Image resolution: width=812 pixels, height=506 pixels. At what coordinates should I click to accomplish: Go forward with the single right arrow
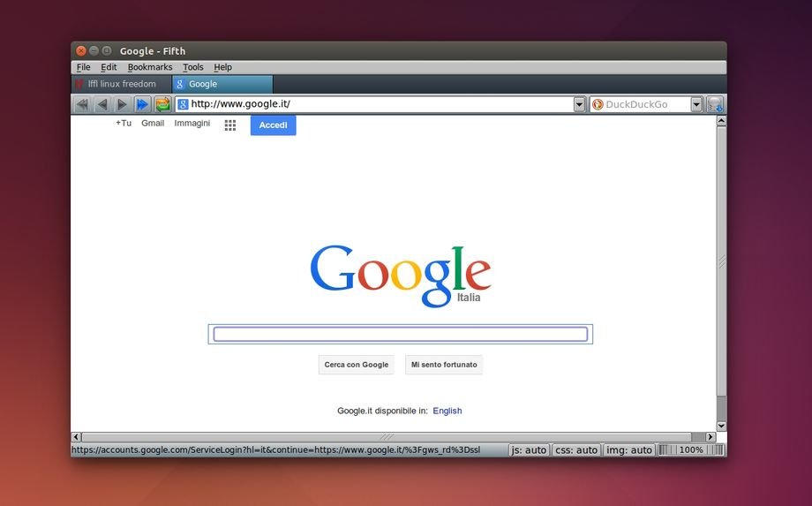(122, 104)
